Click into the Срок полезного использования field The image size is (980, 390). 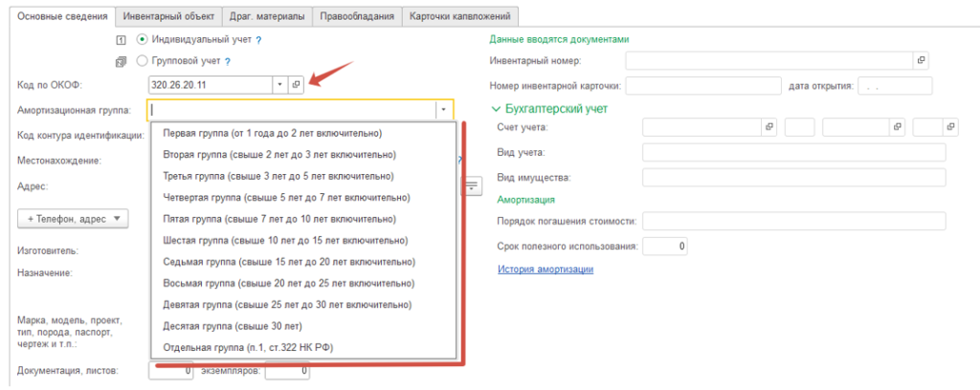(x=665, y=246)
